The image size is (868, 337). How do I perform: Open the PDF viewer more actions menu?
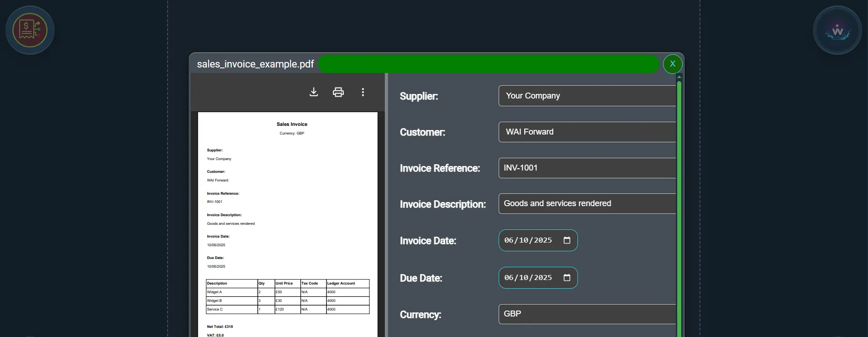coord(363,92)
